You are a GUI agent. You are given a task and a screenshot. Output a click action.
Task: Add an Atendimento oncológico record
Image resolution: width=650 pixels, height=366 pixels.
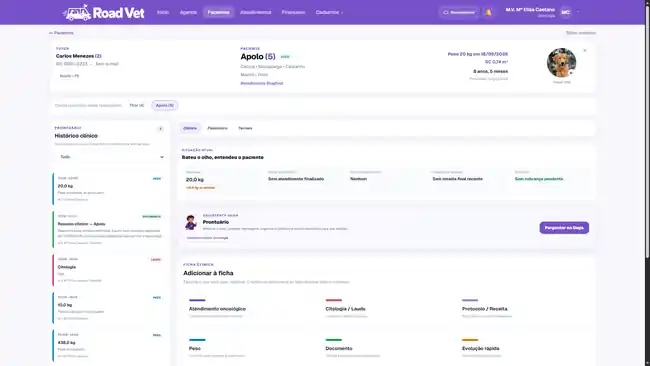250,309
